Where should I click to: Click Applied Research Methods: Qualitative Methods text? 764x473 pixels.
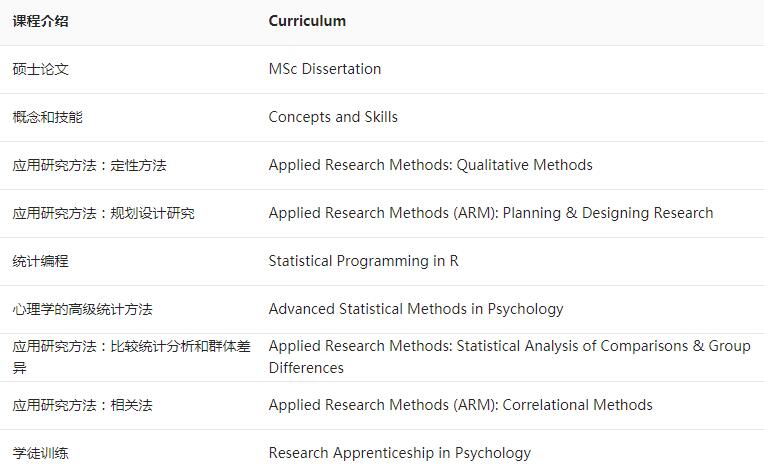(x=430, y=165)
